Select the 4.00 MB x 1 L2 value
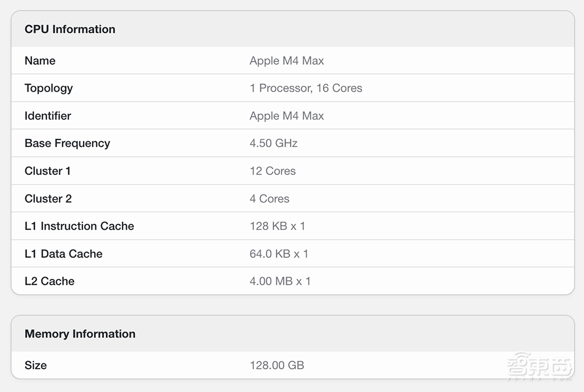This screenshot has height=392, width=584. pos(280,281)
